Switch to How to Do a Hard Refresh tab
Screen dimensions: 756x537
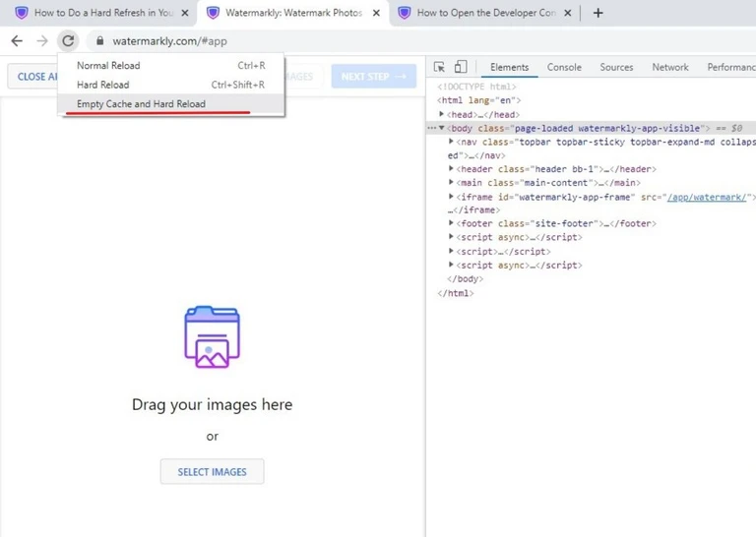coord(101,13)
